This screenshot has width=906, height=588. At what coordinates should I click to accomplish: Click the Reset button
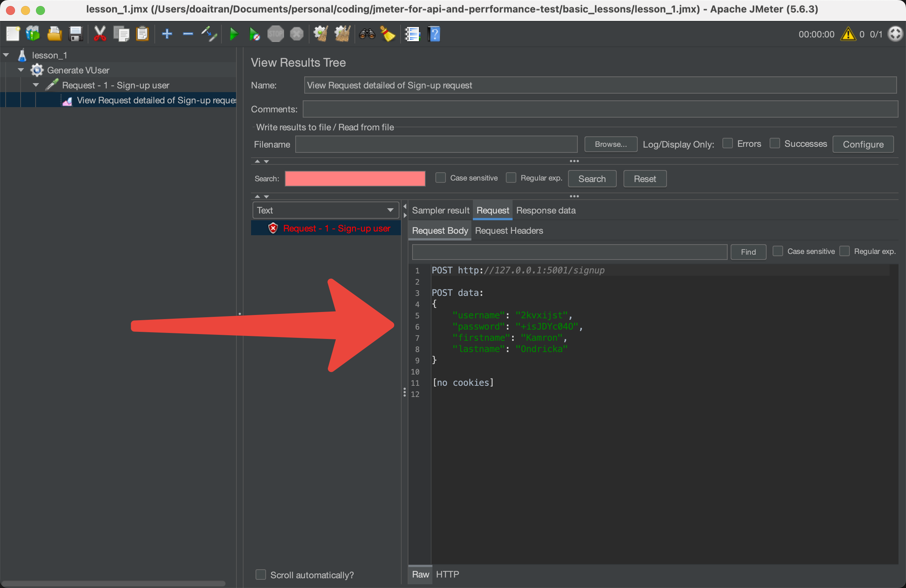pyautogui.click(x=645, y=179)
